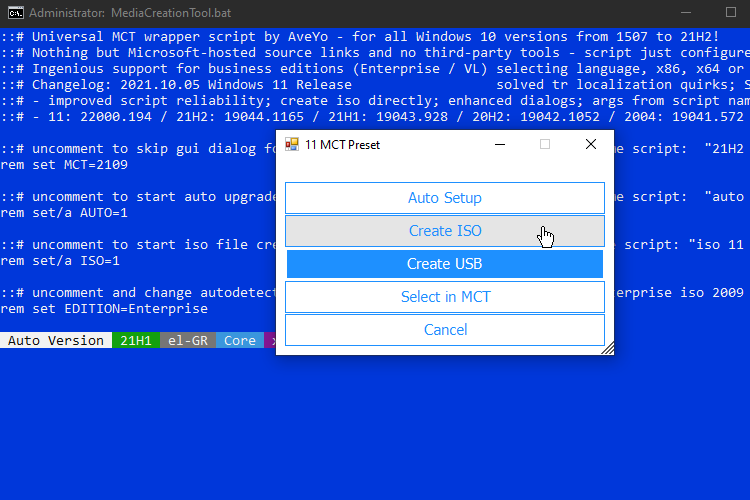Minimize the 11 MCT Preset dialog

500,144
